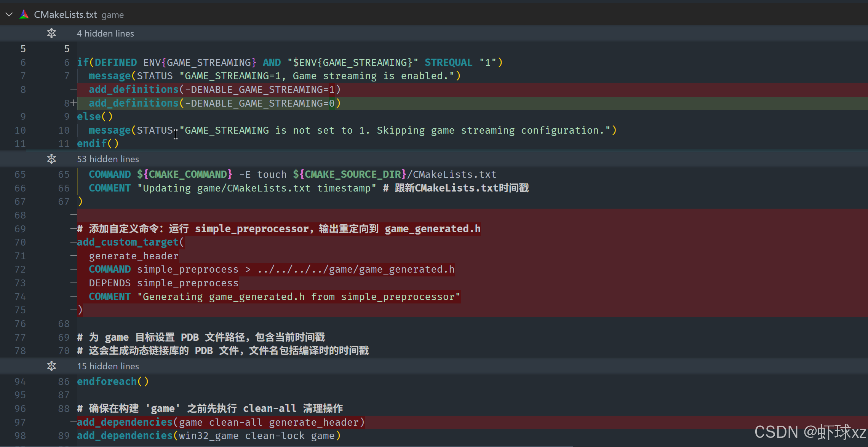This screenshot has height=447, width=868.
Task: Click the unfold icon beside 15 hidden lines
Action: pyautogui.click(x=51, y=366)
